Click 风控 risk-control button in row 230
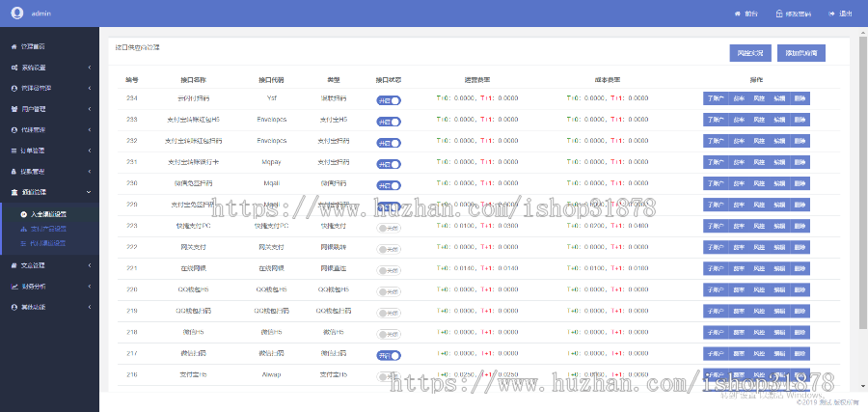Viewport: 868px width, 412px height. 759,183
